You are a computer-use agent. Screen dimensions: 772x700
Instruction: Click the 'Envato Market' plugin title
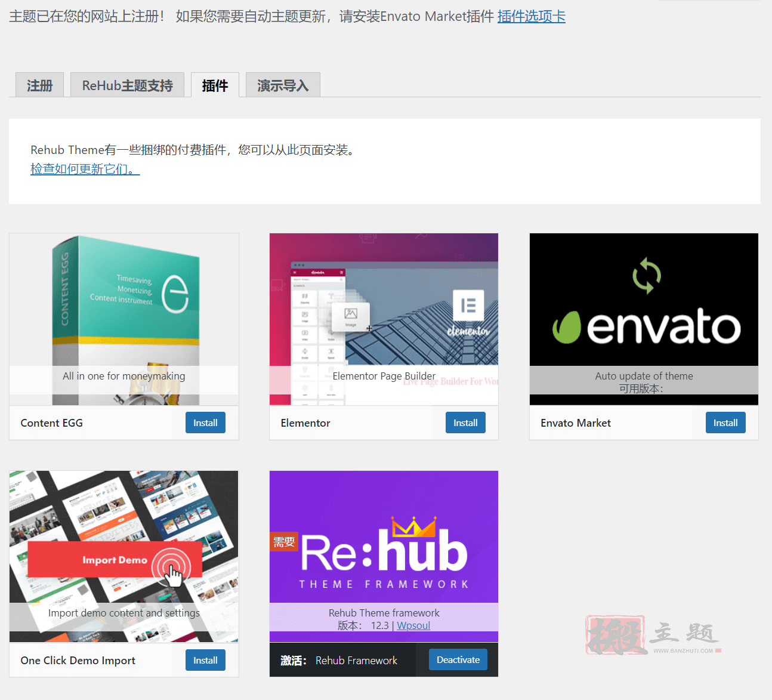[576, 423]
